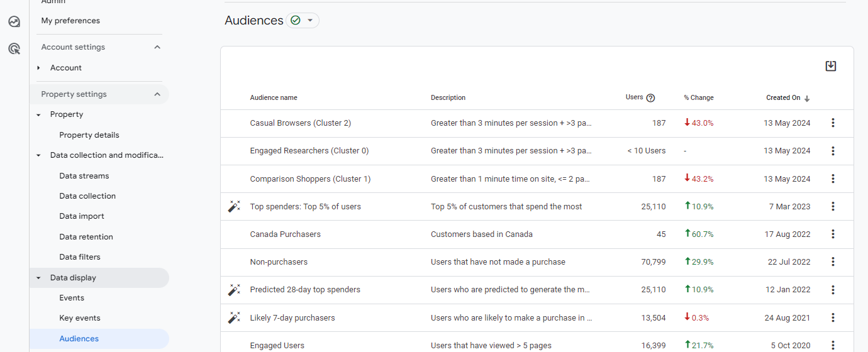The width and height of the screenshot is (868, 352).
Task: Open Casual Browsers (Cluster 2) audience
Action: pyautogui.click(x=301, y=123)
